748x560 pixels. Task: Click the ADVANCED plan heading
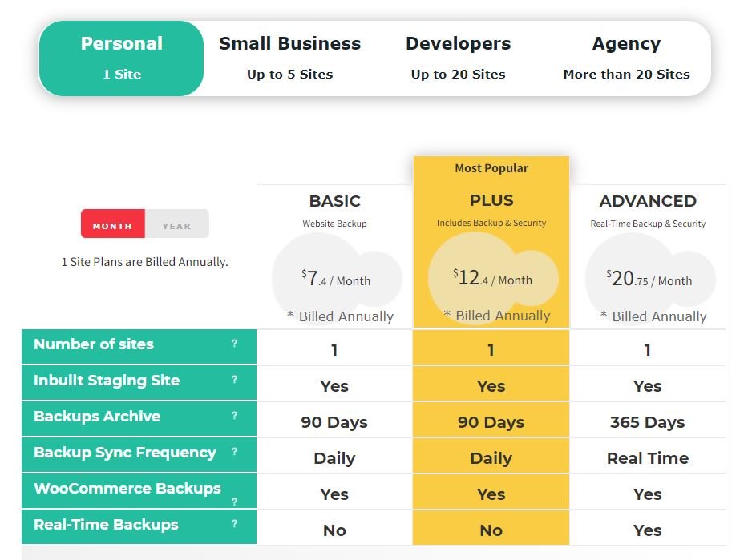click(648, 201)
